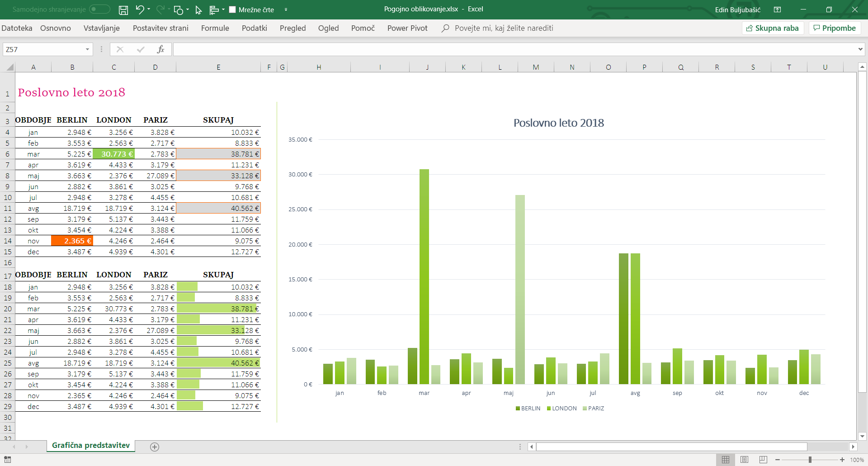Click horizontal scrollbar right arrow
868x466 pixels.
(853, 447)
